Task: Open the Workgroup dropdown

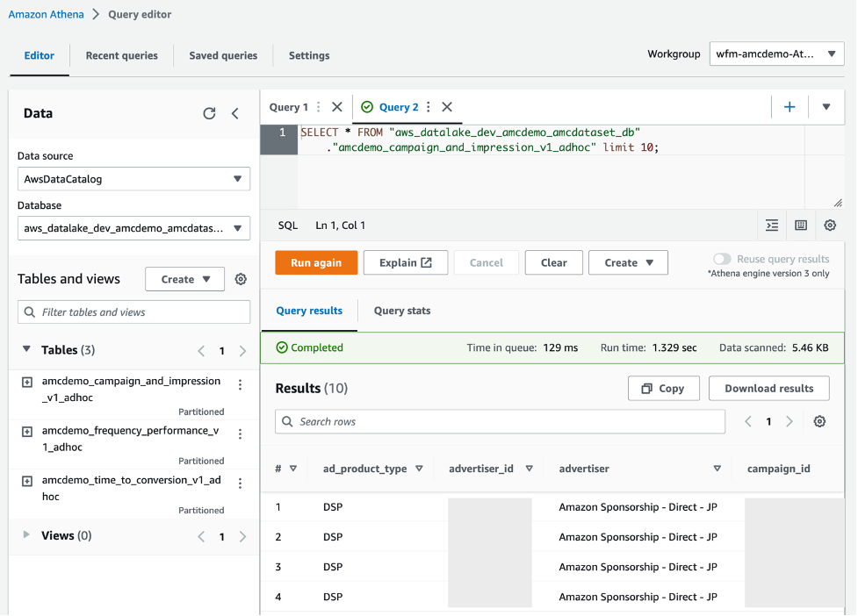Action: pyautogui.click(x=776, y=54)
